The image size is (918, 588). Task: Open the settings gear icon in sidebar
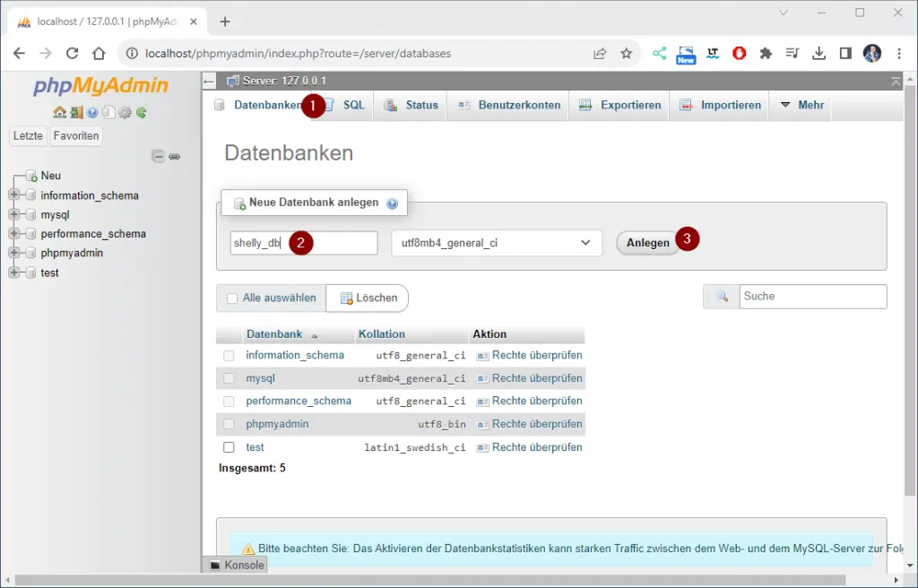coord(125,113)
